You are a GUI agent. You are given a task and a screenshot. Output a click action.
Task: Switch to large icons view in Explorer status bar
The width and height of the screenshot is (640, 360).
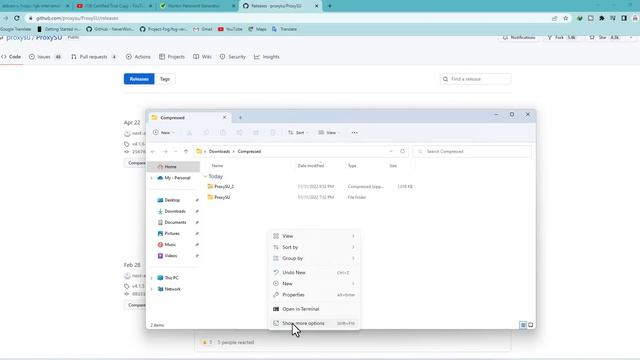point(531,325)
